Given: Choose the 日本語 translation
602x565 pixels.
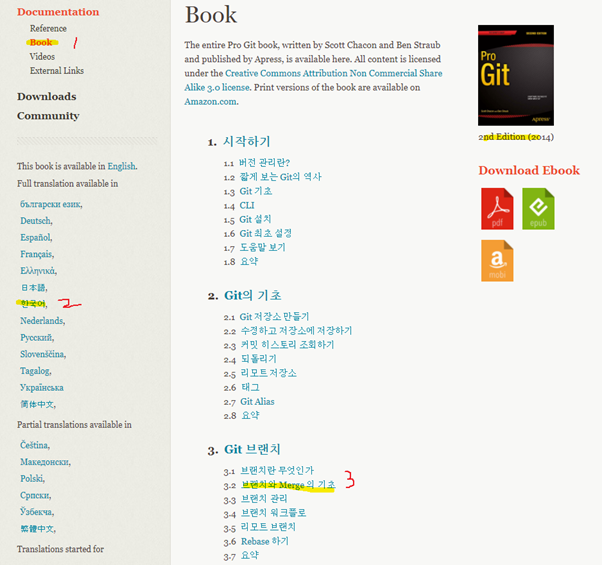Looking at the screenshot, I should click(33, 287).
